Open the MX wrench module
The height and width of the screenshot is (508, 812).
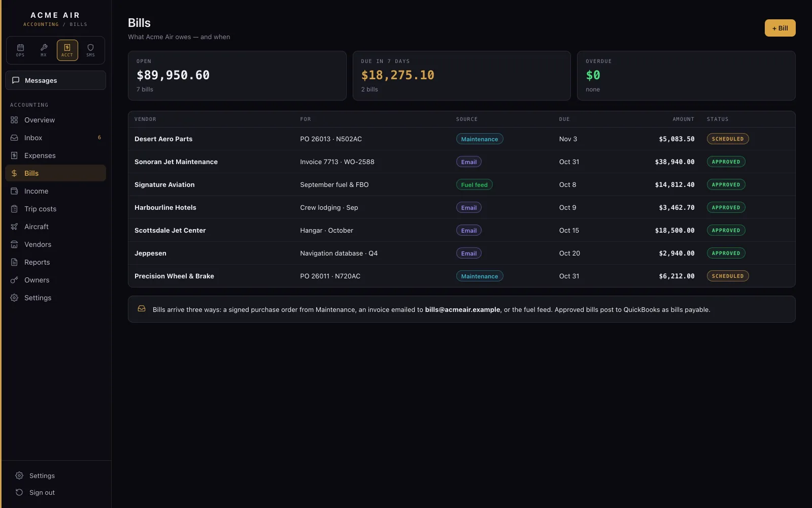[44, 50]
